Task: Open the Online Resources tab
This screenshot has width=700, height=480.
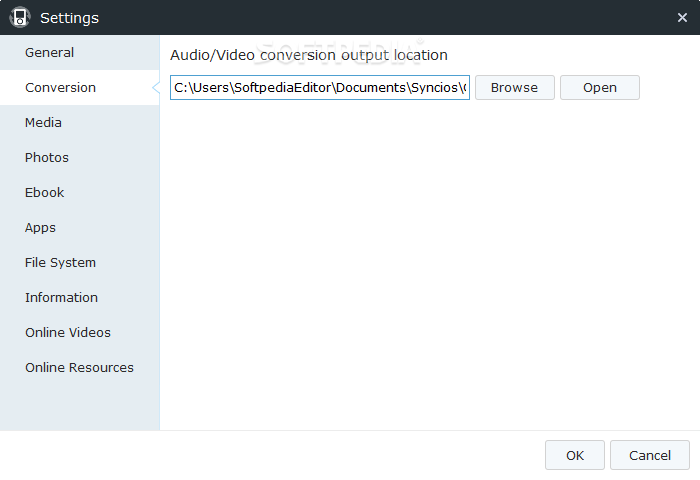Action: 79,368
